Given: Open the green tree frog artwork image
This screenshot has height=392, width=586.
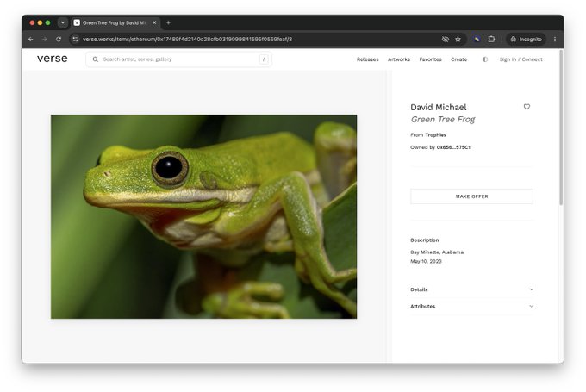Looking at the screenshot, I should (203, 217).
